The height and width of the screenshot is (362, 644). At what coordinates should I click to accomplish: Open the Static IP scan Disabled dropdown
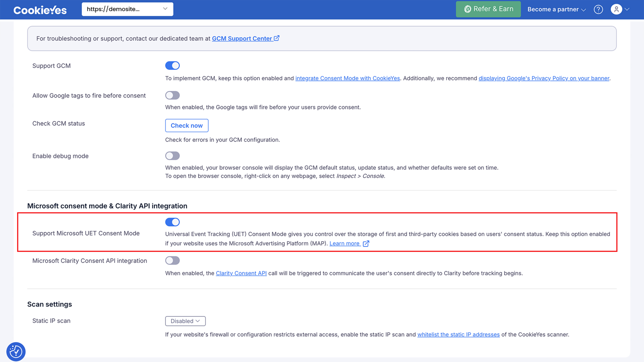coord(185,321)
